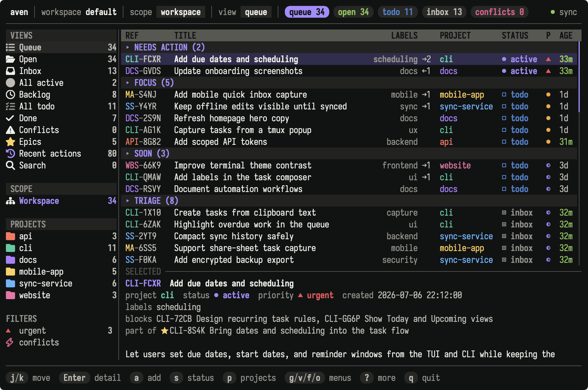Switch to the open 34 tab
588x390 pixels.
[x=353, y=12]
